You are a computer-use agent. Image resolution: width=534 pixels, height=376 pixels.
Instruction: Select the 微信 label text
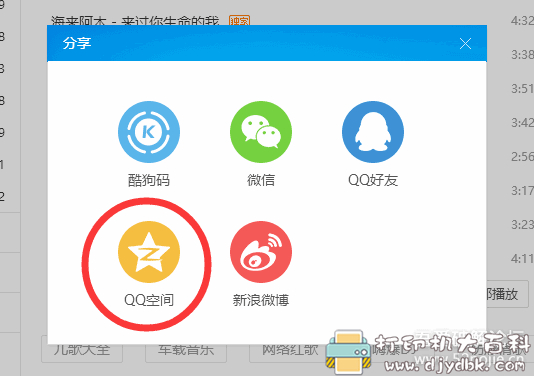tap(261, 180)
